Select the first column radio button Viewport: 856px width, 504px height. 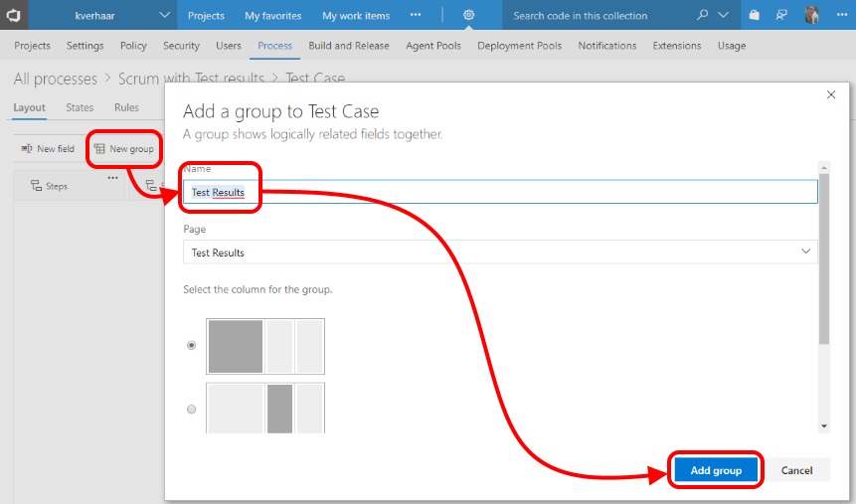(192, 345)
